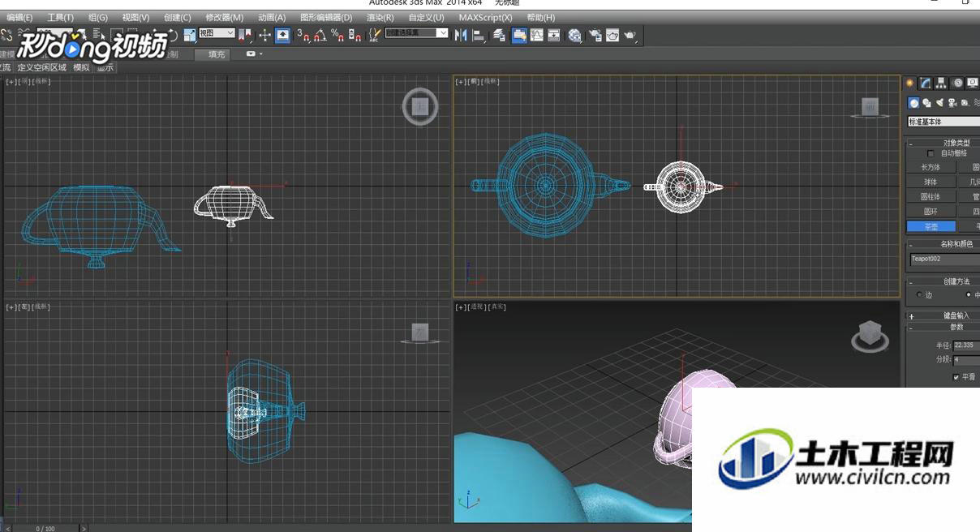Open the 帮助(H) menu

(541, 18)
